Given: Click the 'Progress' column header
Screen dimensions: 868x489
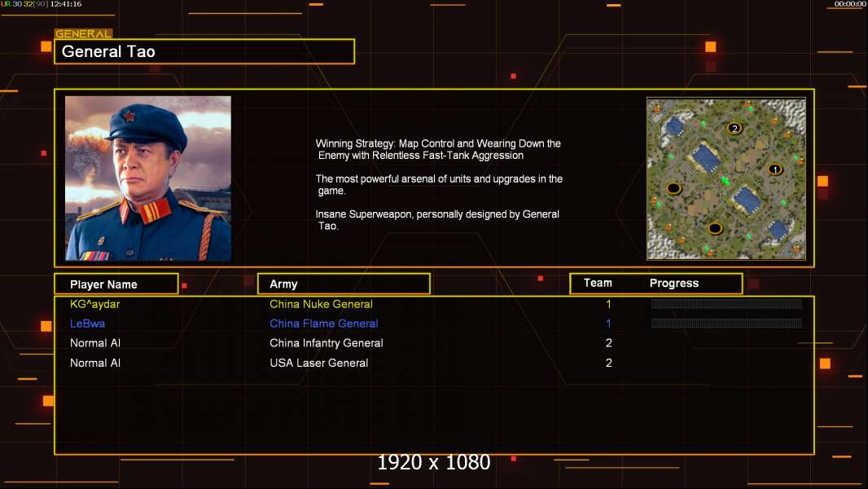Looking at the screenshot, I should coord(673,283).
